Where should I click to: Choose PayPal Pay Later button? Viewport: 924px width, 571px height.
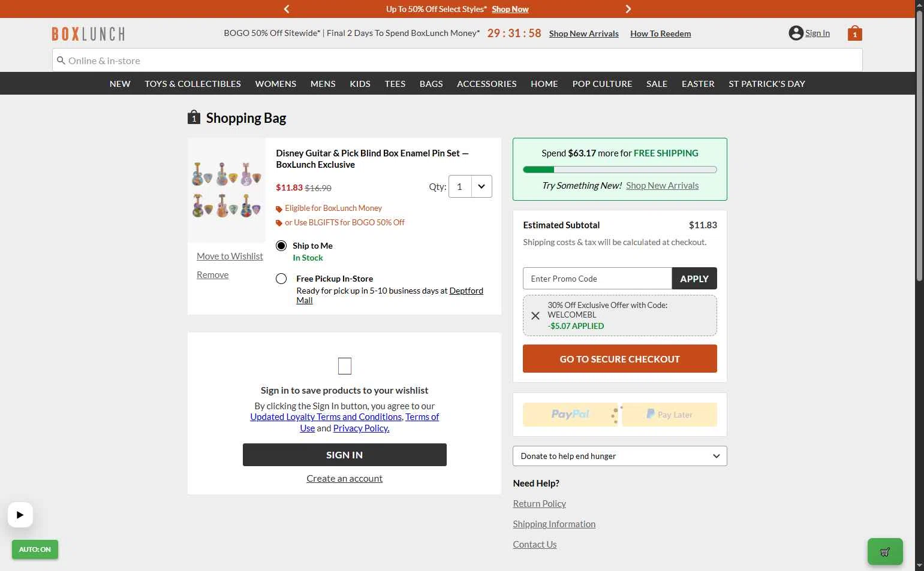(670, 414)
